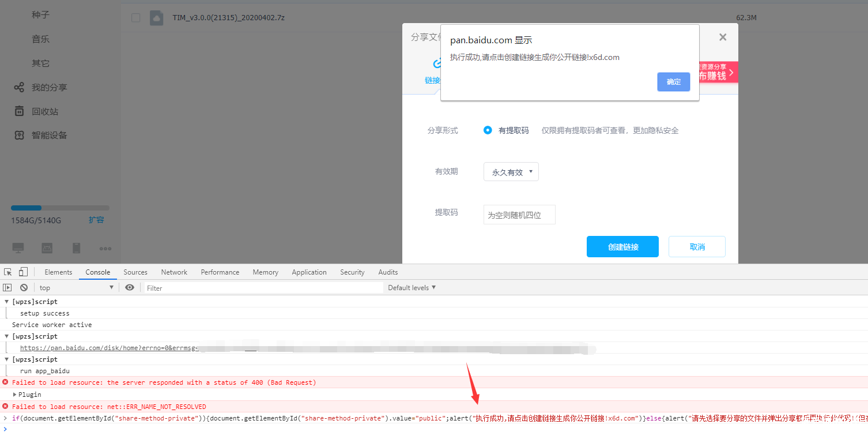868x443 pixels.
Task: Expand the Plugin console entry
Action: (15, 395)
